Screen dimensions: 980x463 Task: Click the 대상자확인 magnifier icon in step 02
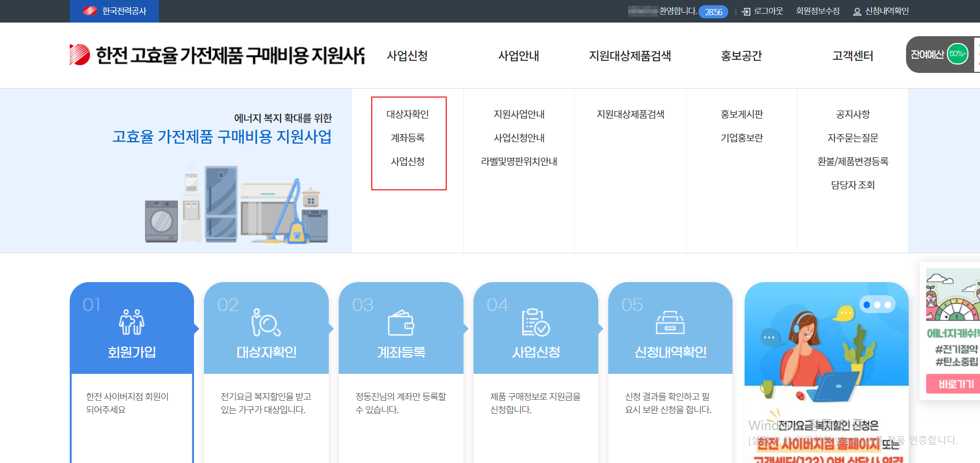pyautogui.click(x=266, y=322)
